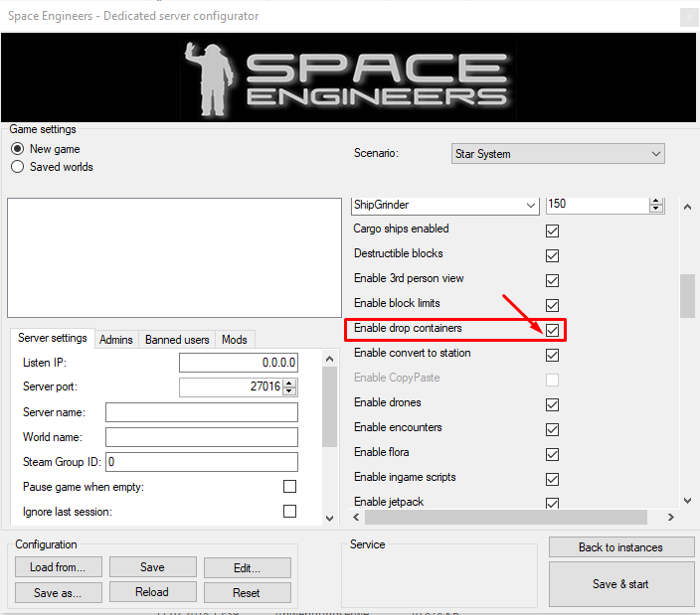Open the Scenario dropdown showing Star System
Screen dimensions: 700x615
558,154
